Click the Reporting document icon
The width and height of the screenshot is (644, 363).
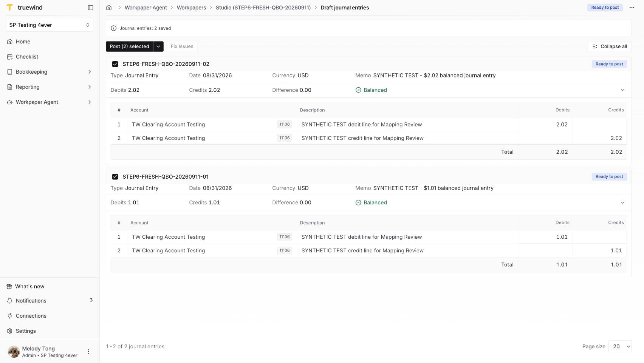(x=10, y=87)
